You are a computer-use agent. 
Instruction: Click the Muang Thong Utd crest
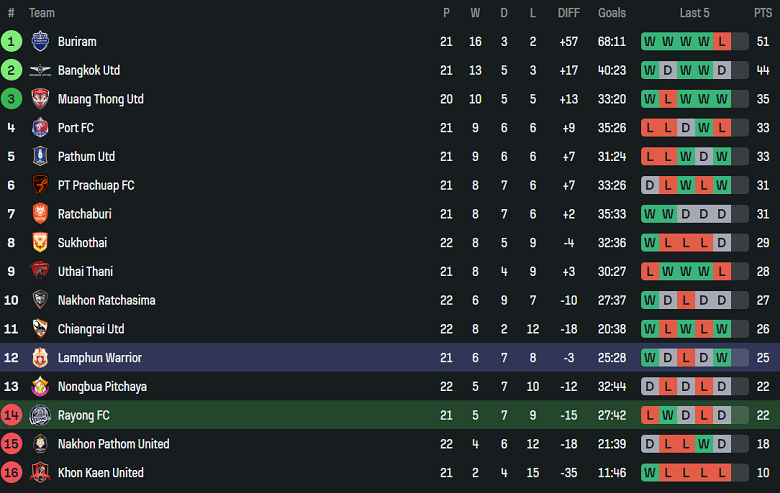click(x=40, y=99)
